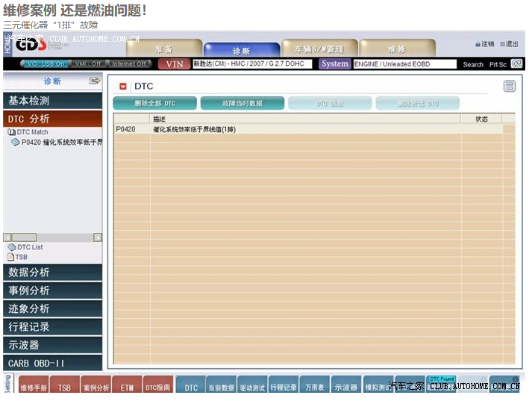Open the DTC Match book icon
The image size is (532, 401).
point(12,132)
